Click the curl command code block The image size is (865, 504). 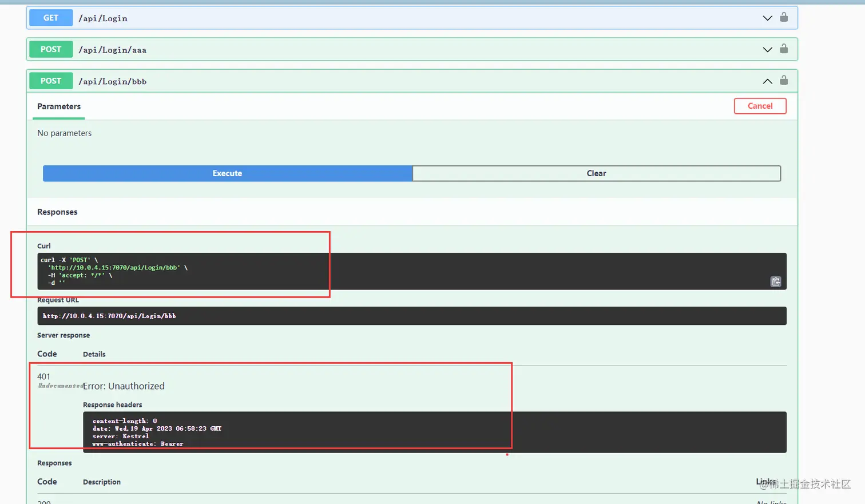coord(412,271)
